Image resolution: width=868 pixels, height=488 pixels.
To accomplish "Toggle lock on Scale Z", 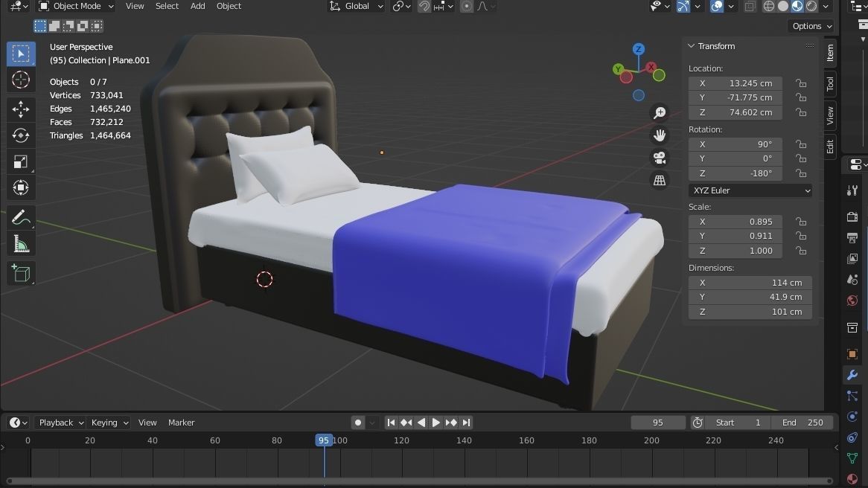I will point(801,251).
